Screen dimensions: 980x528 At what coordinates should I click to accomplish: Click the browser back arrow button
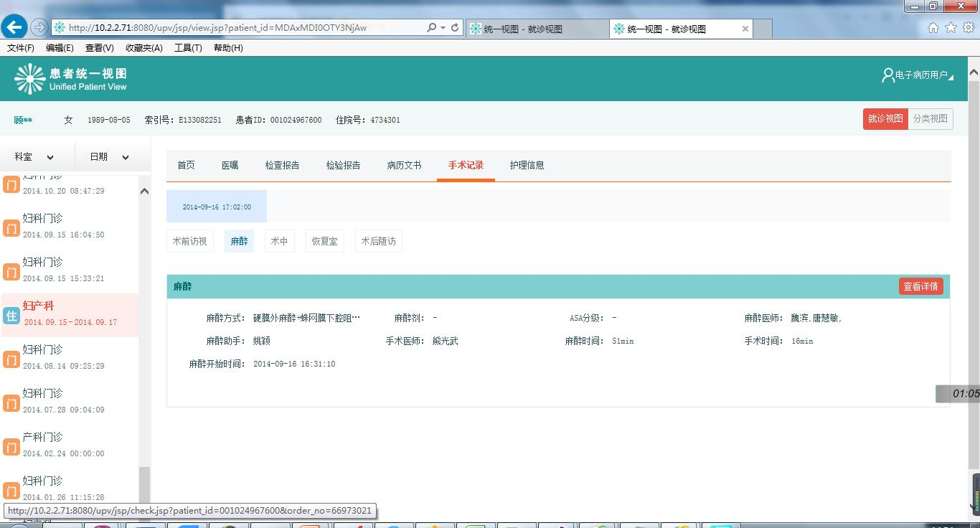14,27
